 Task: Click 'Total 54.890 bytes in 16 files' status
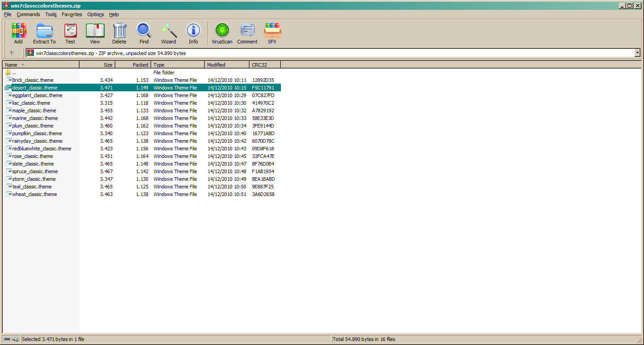click(x=364, y=339)
